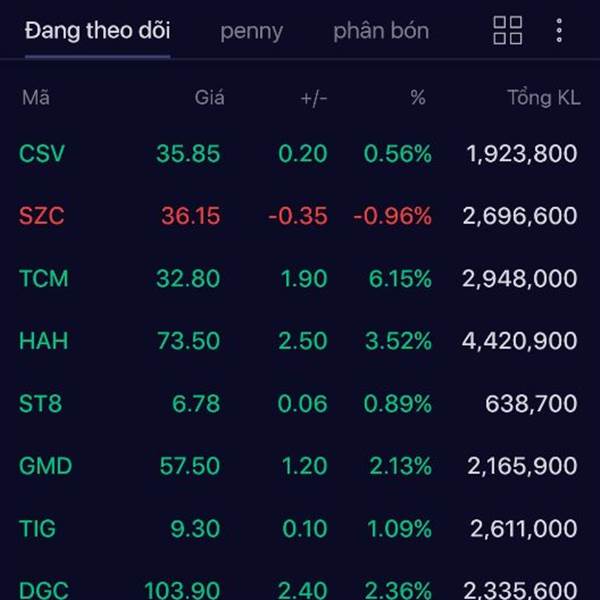Select the HAH stock ticker
Viewport: 600px width, 600px height.
(x=44, y=341)
